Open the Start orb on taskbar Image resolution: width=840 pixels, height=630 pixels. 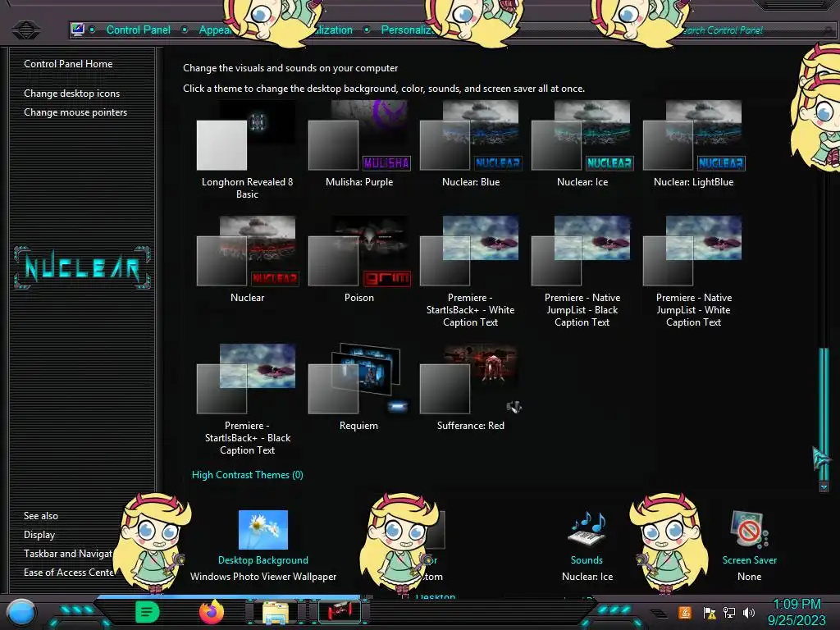coord(21,612)
